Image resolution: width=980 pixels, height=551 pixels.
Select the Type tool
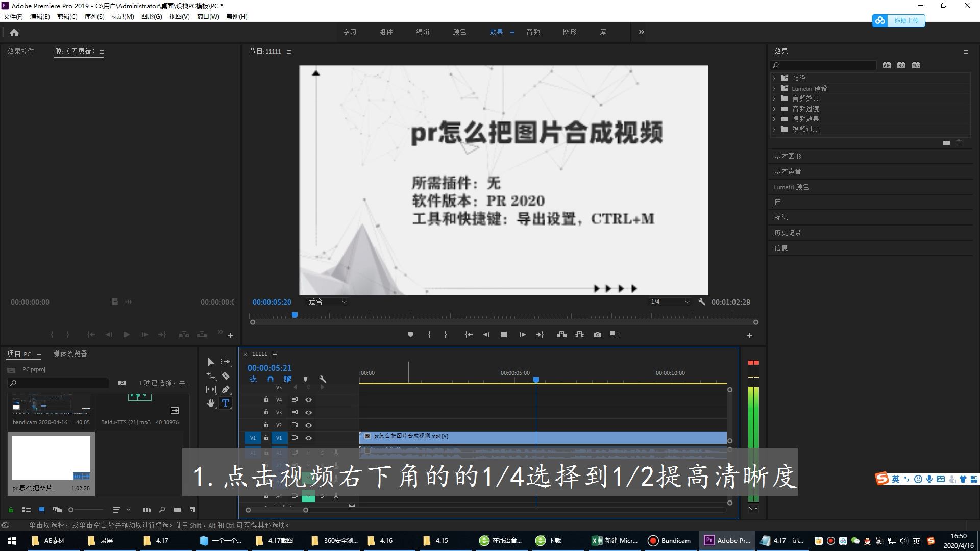coord(226,403)
